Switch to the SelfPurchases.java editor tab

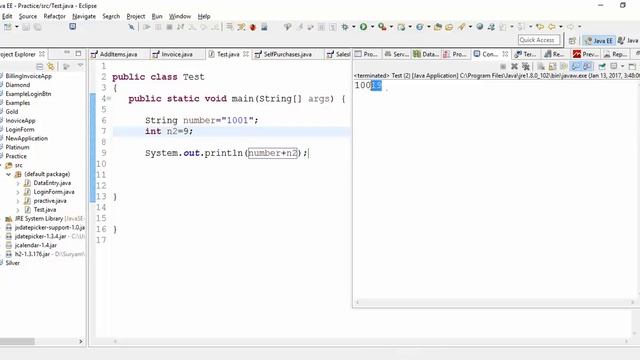287,54
